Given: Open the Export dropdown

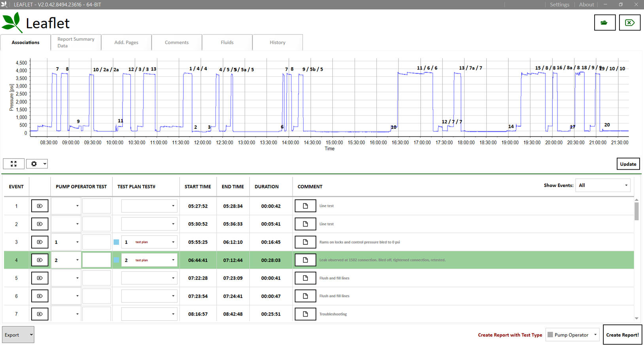Looking at the screenshot, I should [x=18, y=335].
